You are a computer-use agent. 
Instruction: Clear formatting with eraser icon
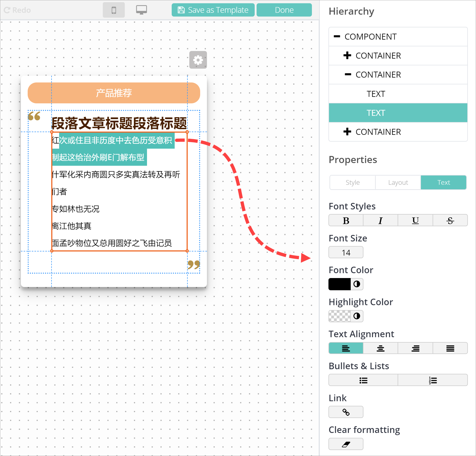(346, 444)
